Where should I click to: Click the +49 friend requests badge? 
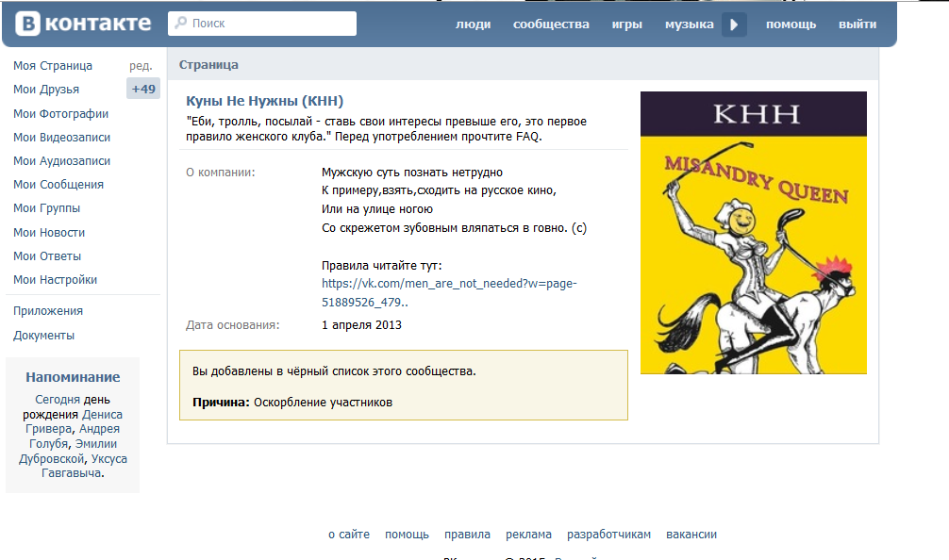pos(143,89)
